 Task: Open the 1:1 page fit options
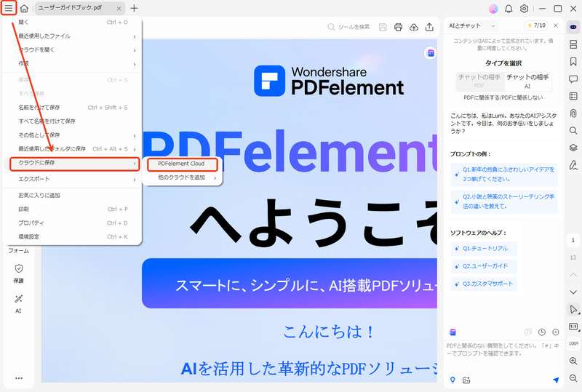[573, 327]
